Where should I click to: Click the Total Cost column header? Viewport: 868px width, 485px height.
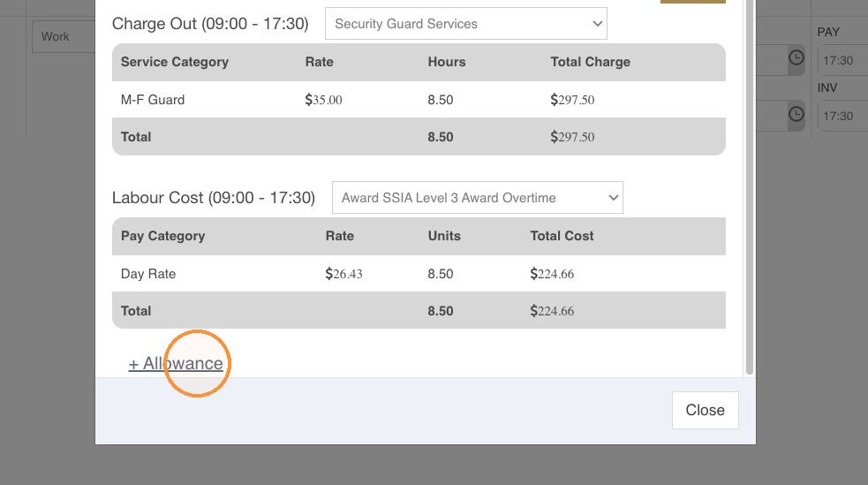562,236
